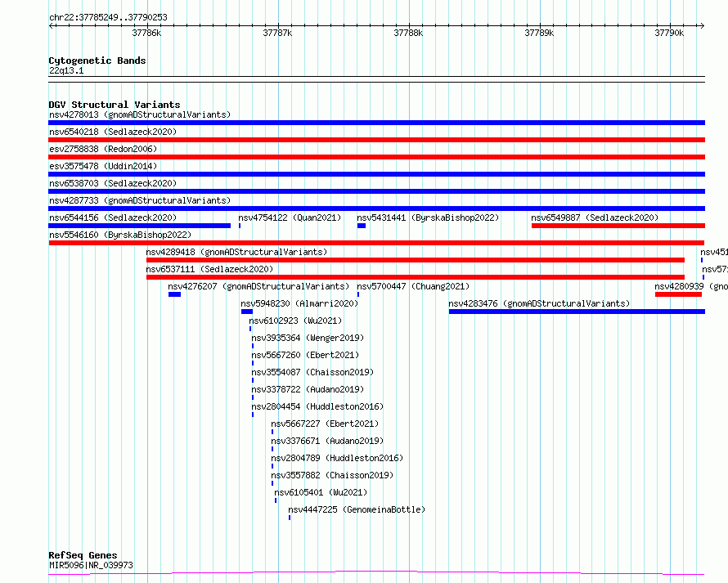
Task: Select the nsv4283476 gnomADStructuralVariants label
Action: 539,303
